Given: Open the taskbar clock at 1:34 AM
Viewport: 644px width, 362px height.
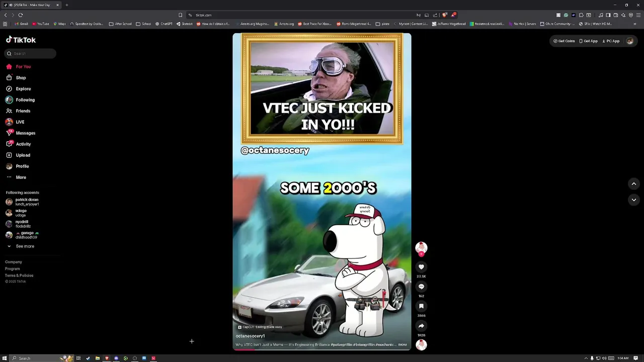Looking at the screenshot, I should click(x=623, y=358).
